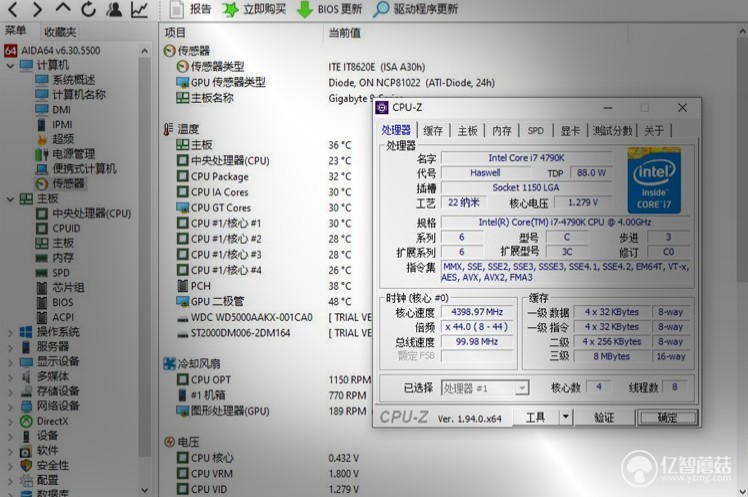The height and width of the screenshot is (497, 748).
Task: Click the BIOS 更新 toolbar button
Action: tap(329, 9)
